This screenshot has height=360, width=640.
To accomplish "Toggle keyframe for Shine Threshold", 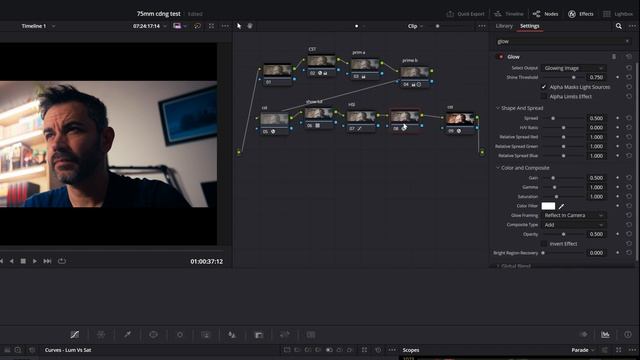I will click(618, 77).
